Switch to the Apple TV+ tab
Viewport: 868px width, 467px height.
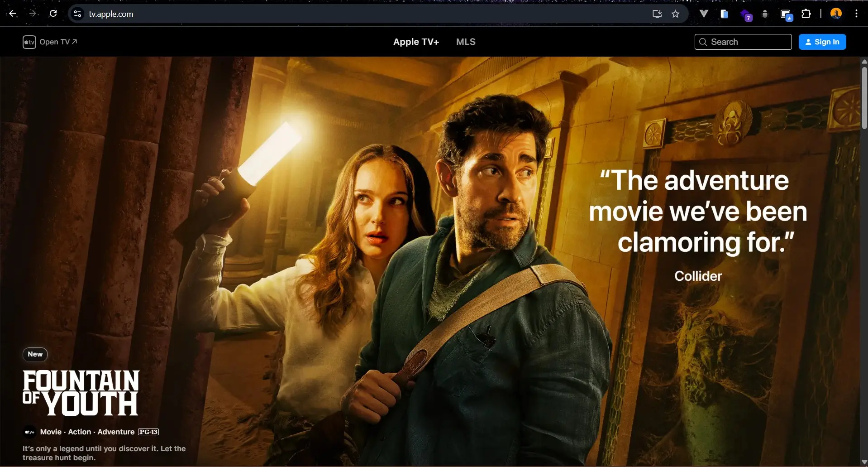coord(416,42)
